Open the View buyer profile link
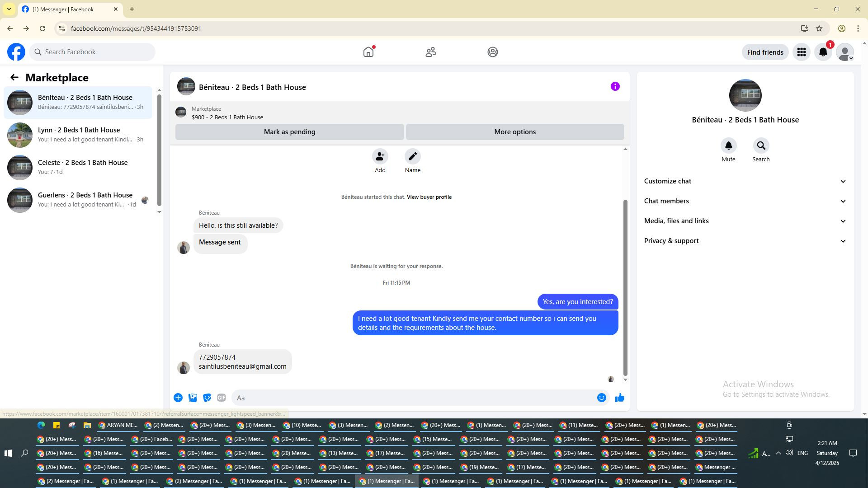 click(x=429, y=197)
